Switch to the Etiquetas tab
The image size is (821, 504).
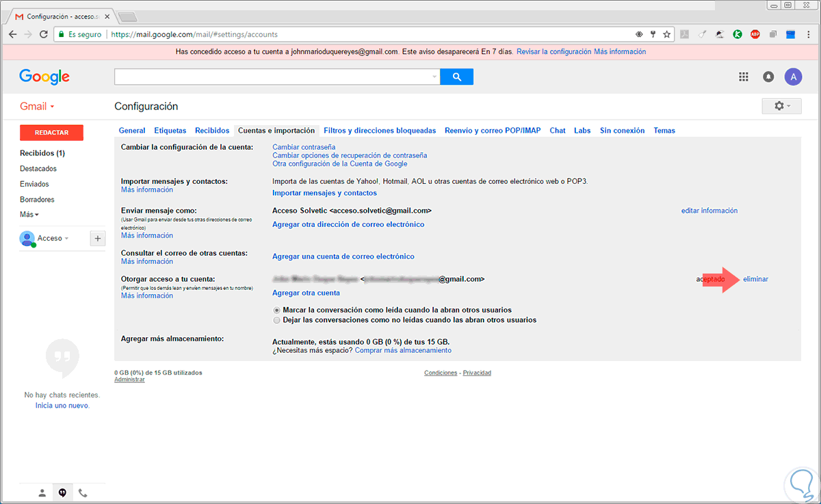coord(170,130)
